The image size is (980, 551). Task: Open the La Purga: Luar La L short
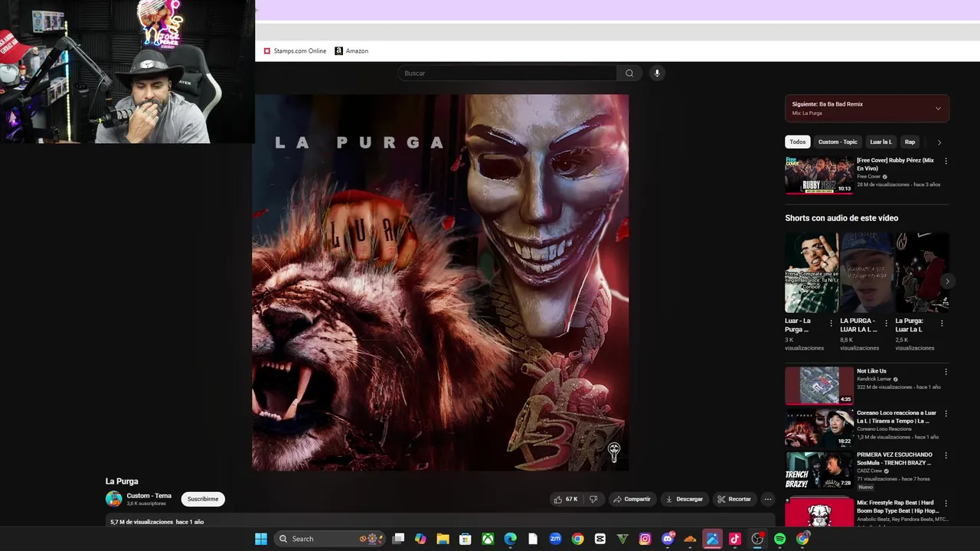[x=921, y=272]
